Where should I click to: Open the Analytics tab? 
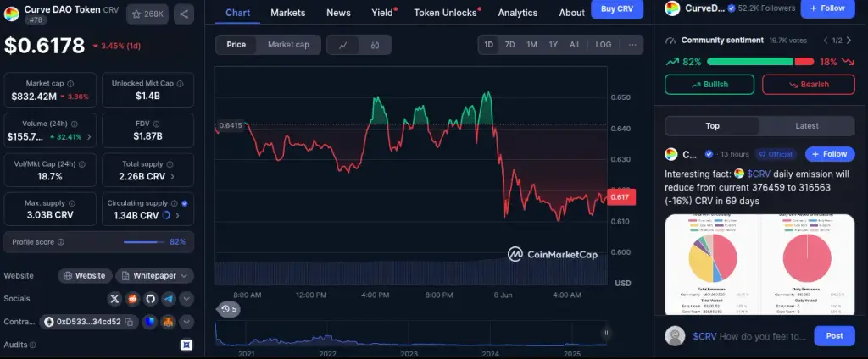[518, 13]
